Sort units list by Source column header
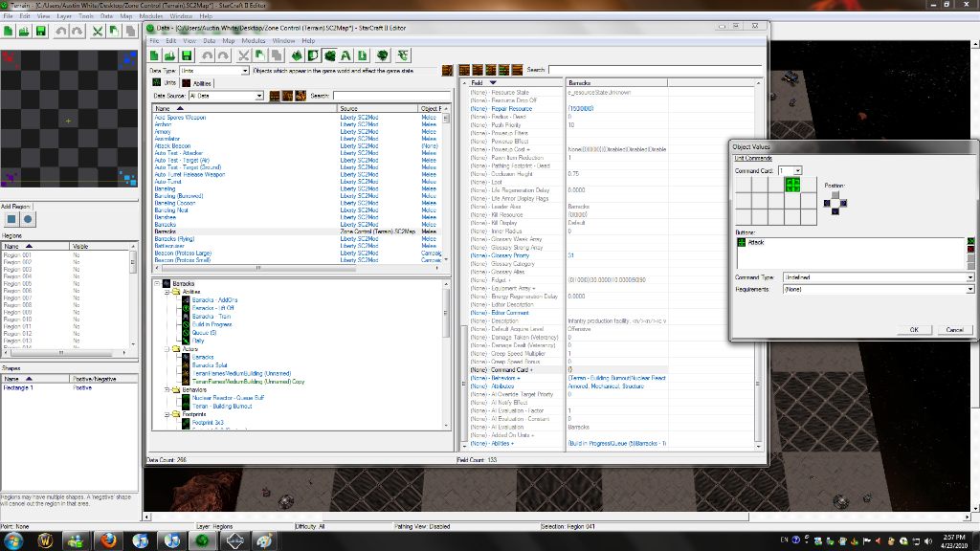980x551 pixels. tap(378, 109)
